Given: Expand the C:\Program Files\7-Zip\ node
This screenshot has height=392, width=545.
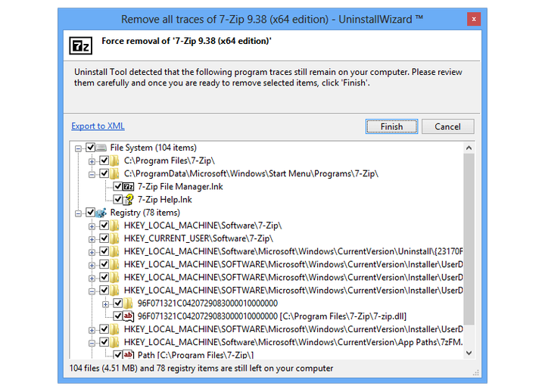Looking at the screenshot, I should [92, 161].
